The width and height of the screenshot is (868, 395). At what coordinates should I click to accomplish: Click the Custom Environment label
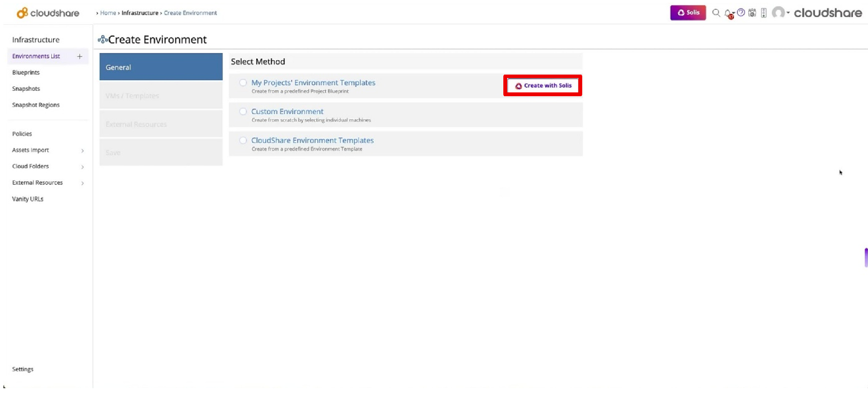(287, 111)
